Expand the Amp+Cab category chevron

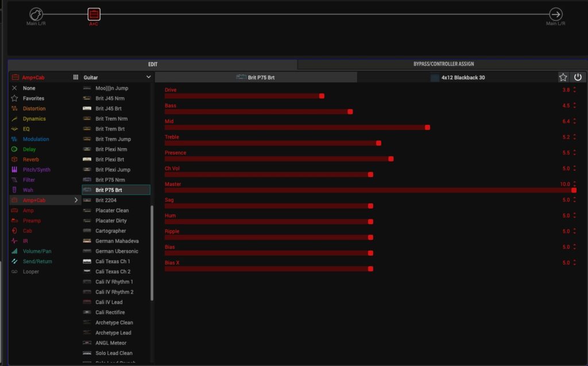tap(76, 200)
